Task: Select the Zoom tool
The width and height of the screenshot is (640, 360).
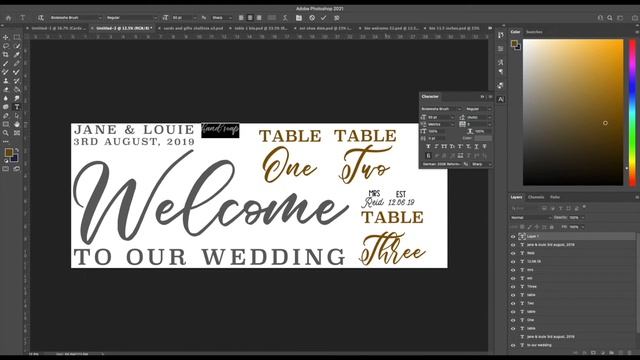Action: [x=6, y=133]
